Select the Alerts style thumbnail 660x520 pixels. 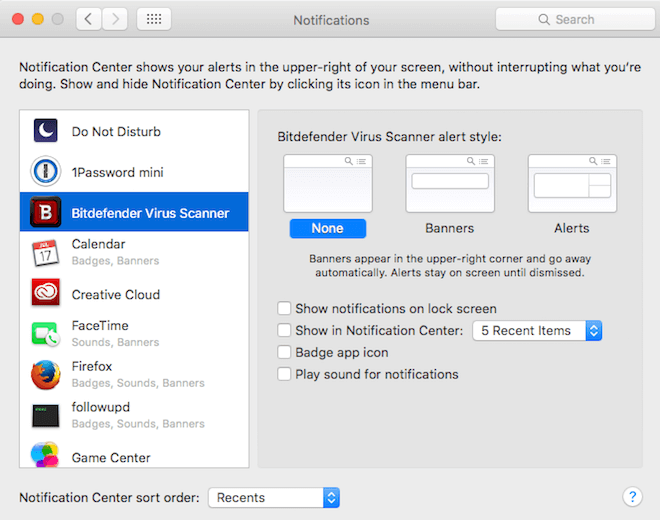(x=572, y=183)
